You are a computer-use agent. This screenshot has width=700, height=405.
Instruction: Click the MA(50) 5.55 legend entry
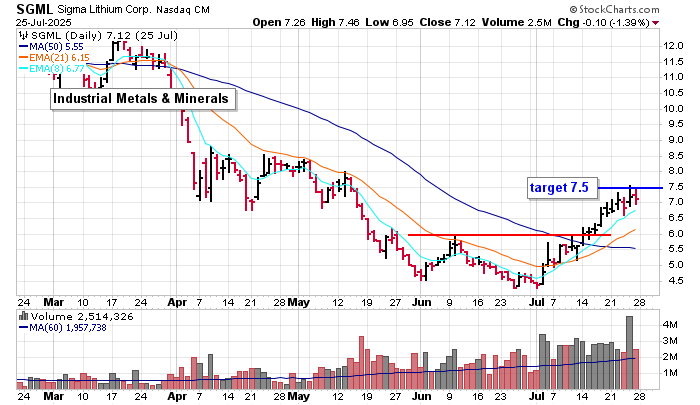click(51, 47)
